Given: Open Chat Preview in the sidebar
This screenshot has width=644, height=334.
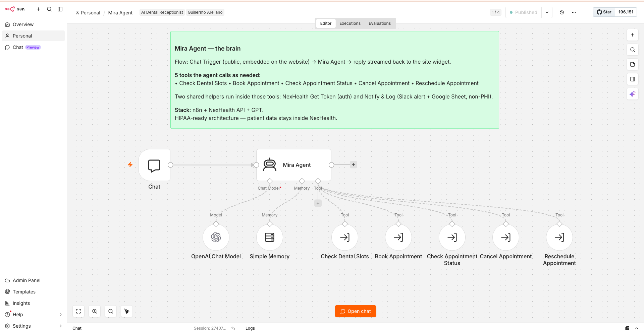Looking at the screenshot, I should pos(33,47).
